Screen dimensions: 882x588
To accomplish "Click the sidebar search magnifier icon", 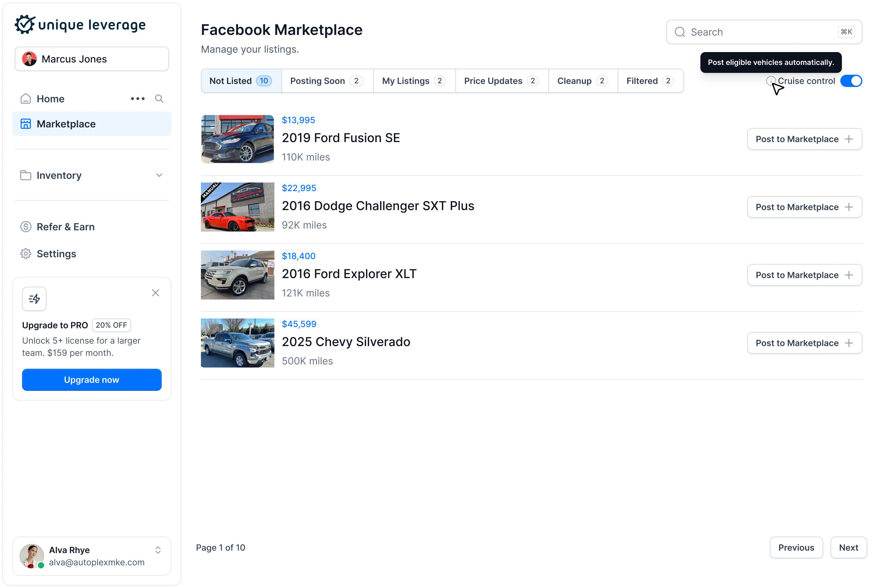I will point(159,99).
